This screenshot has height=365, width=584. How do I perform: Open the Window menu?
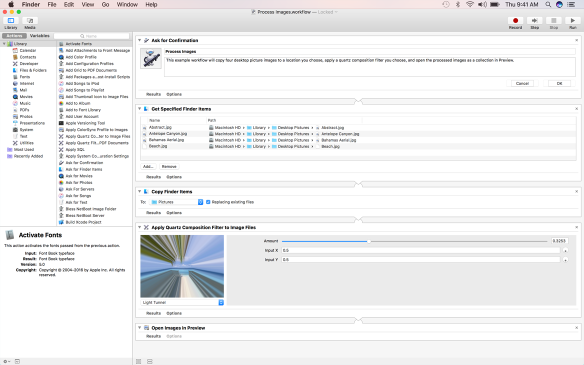[127, 4]
